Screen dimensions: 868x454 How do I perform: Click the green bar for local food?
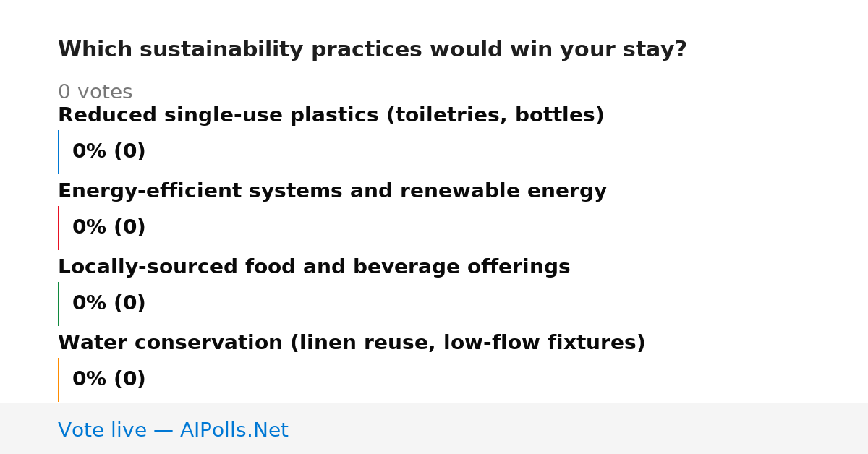pyautogui.click(x=58, y=304)
